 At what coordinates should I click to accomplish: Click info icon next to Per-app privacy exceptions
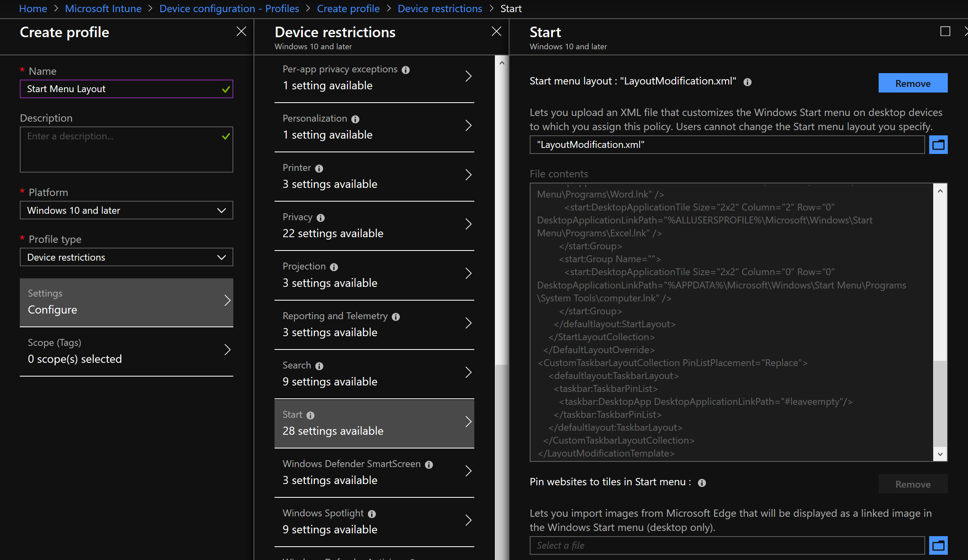tap(406, 70)
